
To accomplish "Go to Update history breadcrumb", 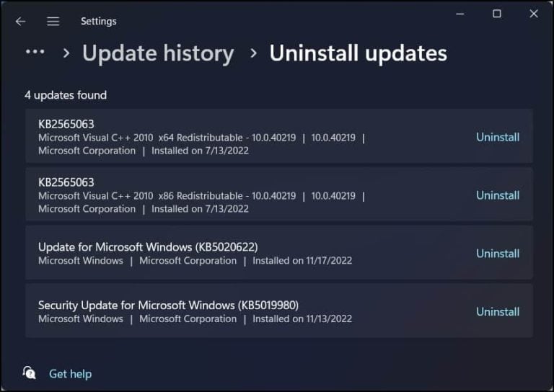I will pyautogui.click(x=158, y=53).
